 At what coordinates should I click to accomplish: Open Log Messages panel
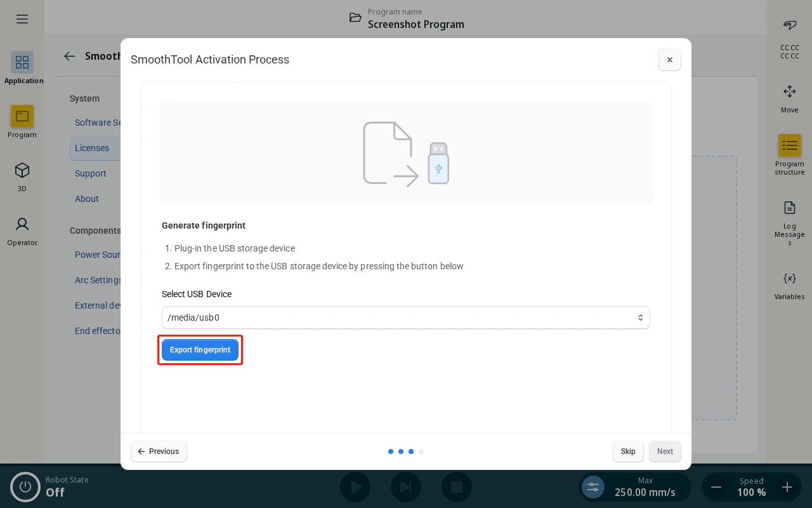tap(790, 222)
